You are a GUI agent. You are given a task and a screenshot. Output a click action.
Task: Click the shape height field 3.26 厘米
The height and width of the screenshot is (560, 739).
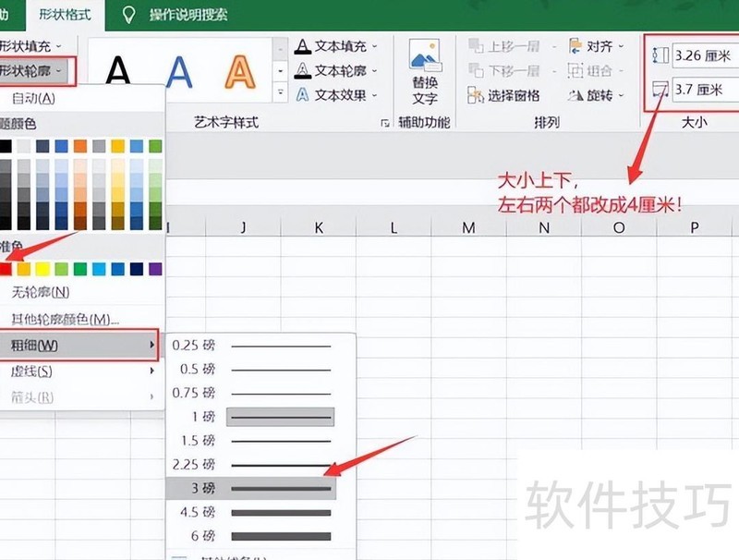[x=706, y=55]
